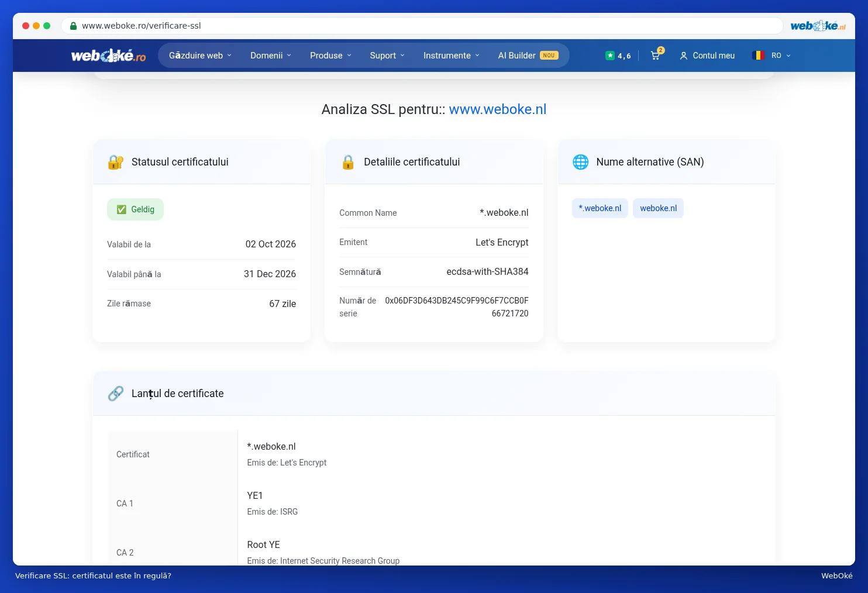The image size is (868, 593).
Task: Click the globe icon beside Nume alternative
Action: coord(580,162)
